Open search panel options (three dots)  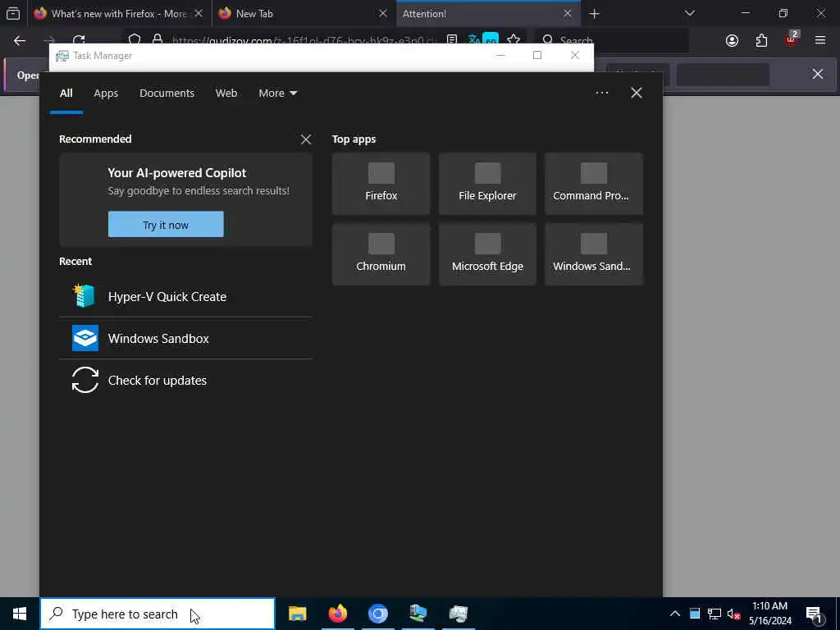coord(601,94)
